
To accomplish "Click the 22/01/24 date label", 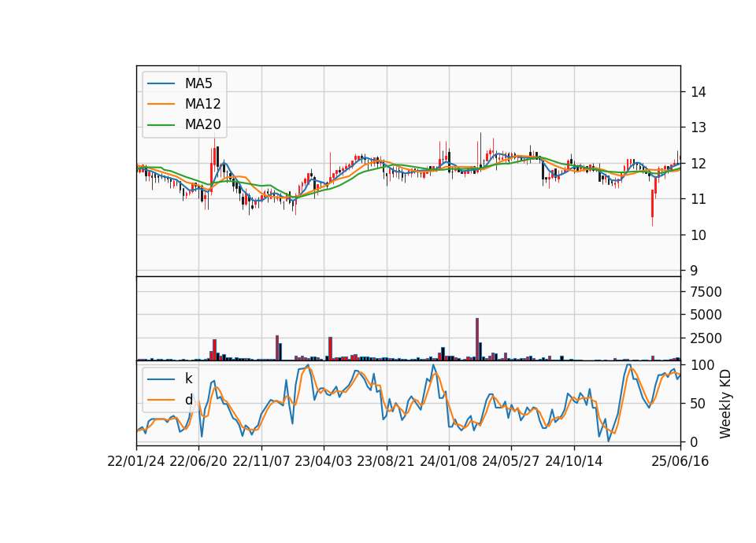I will point(136,462).
